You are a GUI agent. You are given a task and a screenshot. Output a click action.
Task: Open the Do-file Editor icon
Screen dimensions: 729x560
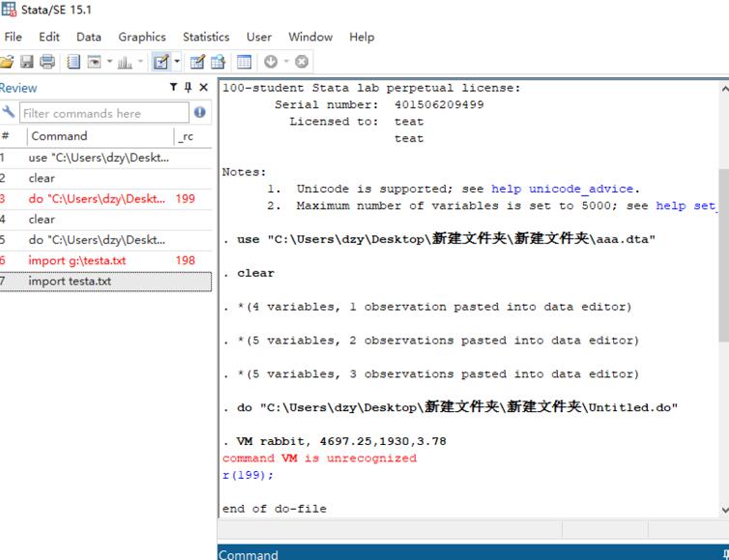click(161, 61)
